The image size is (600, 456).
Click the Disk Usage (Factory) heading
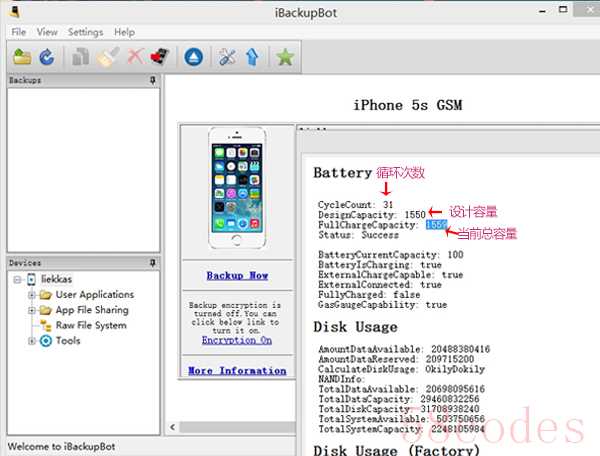(x=396, y=450)
